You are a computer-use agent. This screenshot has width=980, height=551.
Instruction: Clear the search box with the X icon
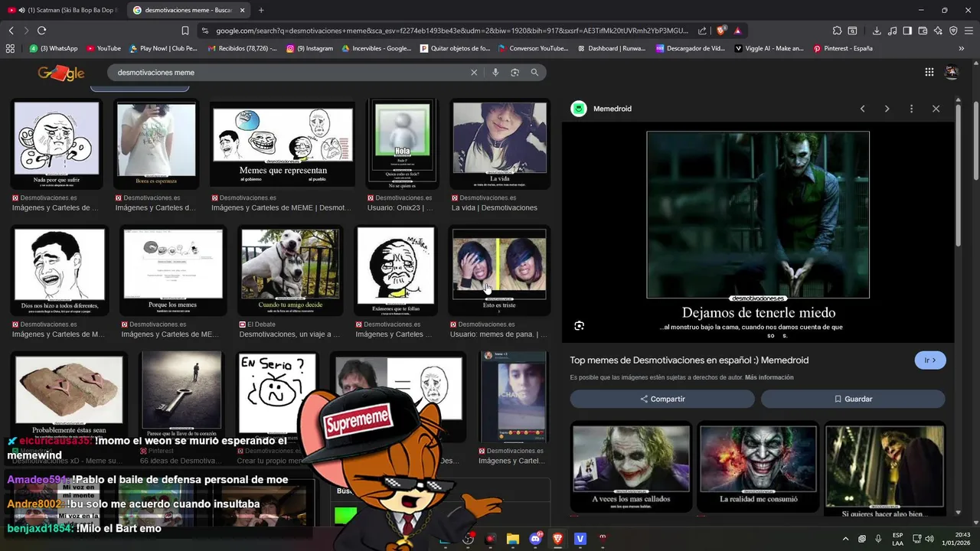click(x=474, y=73)
